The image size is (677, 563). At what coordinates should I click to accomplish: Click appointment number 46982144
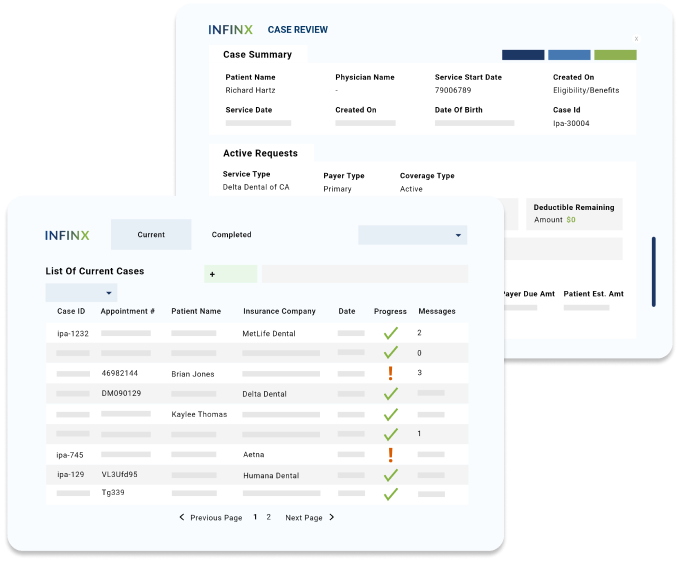click(x=120, y=373)
